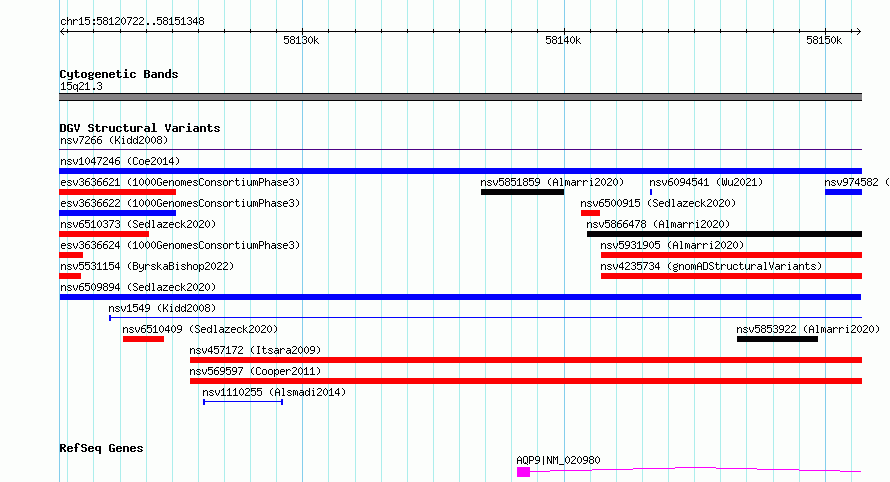The image size is (890, 482).
Task: Click the esv3636621 red variant bar
Action: click(117, 192)
